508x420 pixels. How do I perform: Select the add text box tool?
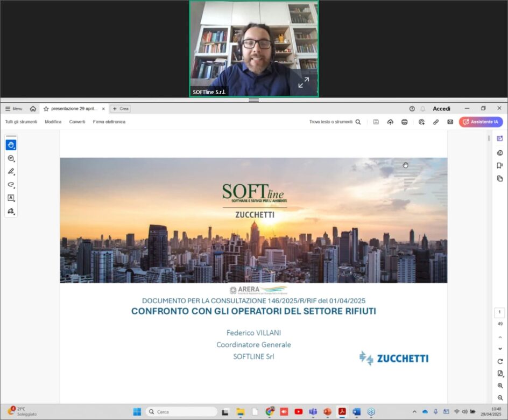point(11,198)
